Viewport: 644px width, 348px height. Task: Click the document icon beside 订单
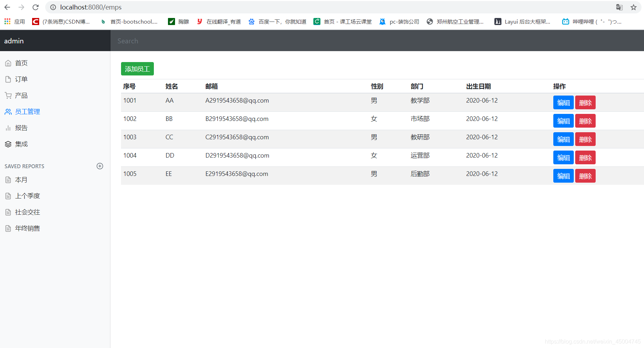click(x=8, y=79)
